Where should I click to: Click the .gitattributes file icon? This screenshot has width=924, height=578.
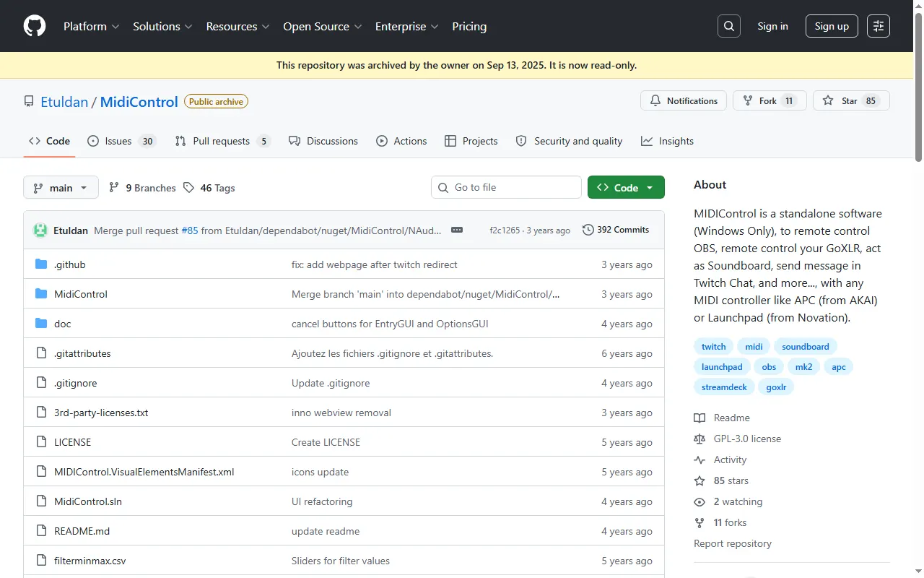coord(41,353)
